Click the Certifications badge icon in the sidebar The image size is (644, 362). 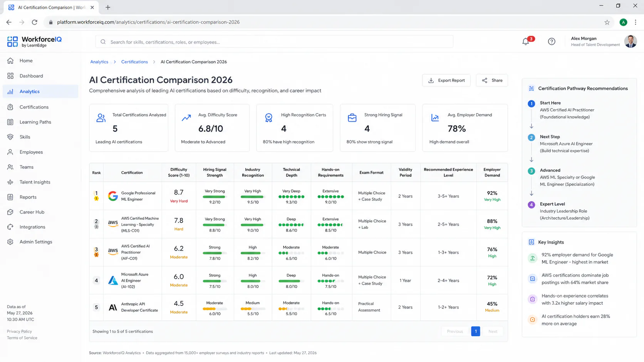(x=10, y=107)
